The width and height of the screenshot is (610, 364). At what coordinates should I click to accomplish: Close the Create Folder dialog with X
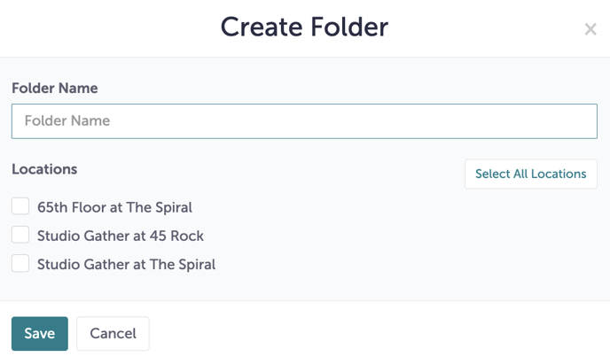pos(590,29)
